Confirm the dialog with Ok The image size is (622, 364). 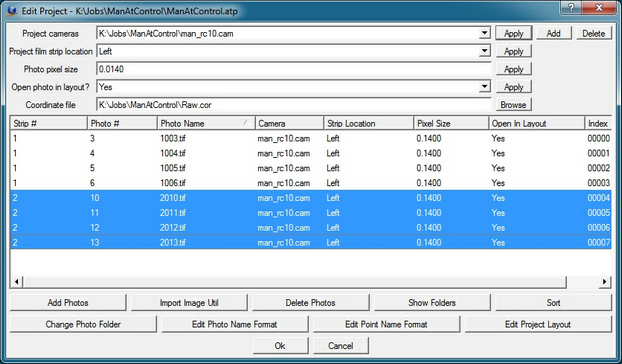(x=280, y=345)
